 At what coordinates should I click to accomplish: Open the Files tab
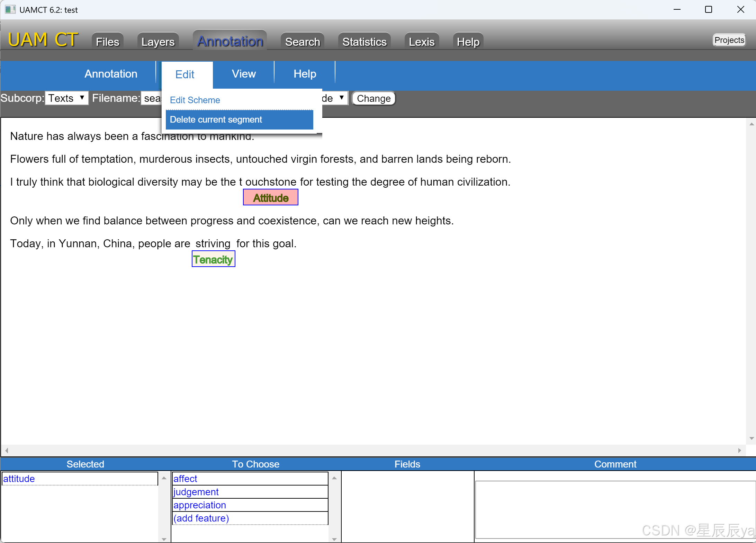tap(107, 41)
